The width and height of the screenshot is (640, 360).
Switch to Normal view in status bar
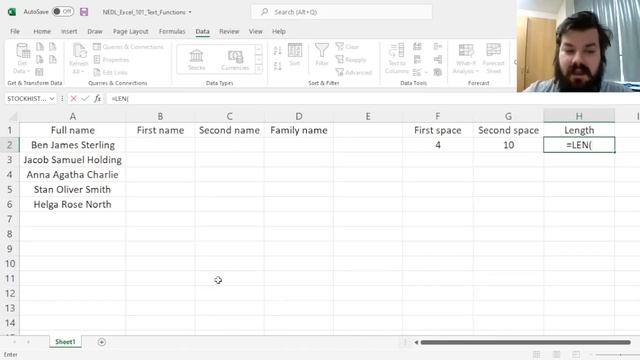coord(536,354)
